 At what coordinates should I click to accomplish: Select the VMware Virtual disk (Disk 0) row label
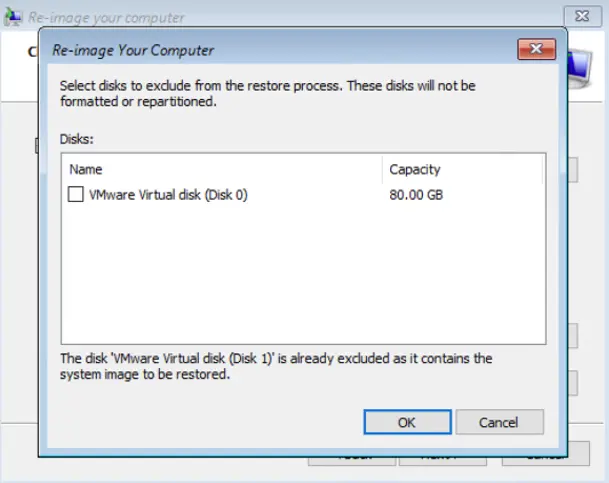pyautogui.click(x=168, y=195)
